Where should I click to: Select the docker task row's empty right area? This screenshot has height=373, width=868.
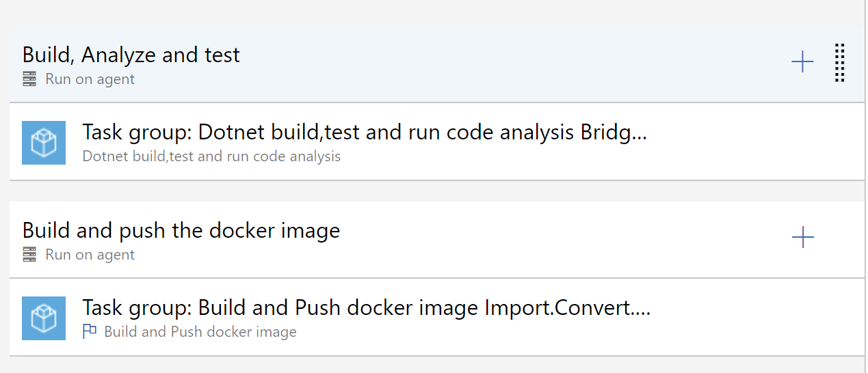752,318
